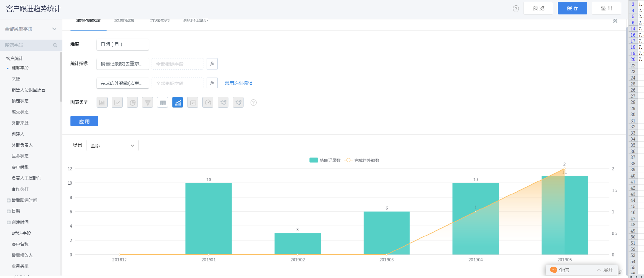Image resolution: width=644 pixels, height=278 pixels.
Task: Select the funnel chart type icon
Action: (x=148, y=102)
